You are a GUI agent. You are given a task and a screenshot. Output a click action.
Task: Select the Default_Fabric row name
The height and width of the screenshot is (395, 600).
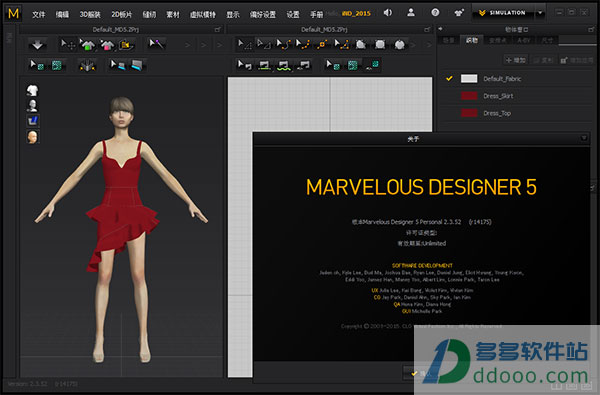pyautogui.click(x=502, y=78)
